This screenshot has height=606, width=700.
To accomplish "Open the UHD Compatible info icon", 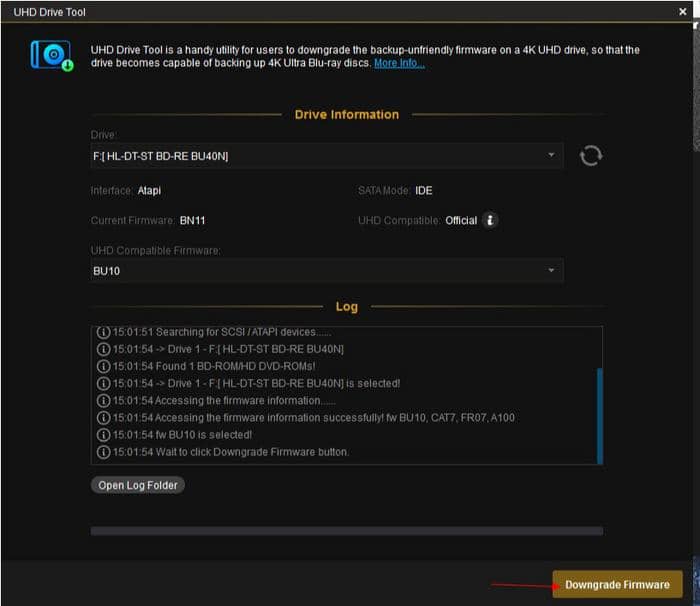I will 490,220.
